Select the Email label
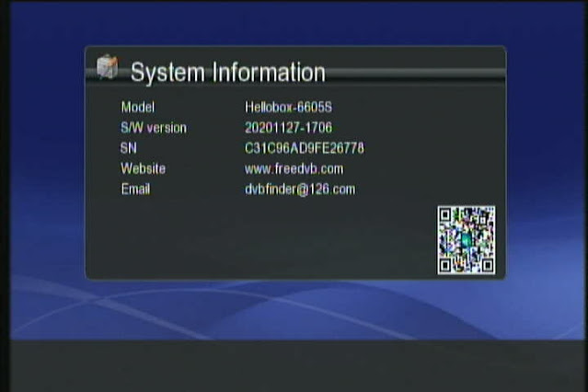Screen dimensions: 588x392 pyautogui.click(x=135, y=189)
